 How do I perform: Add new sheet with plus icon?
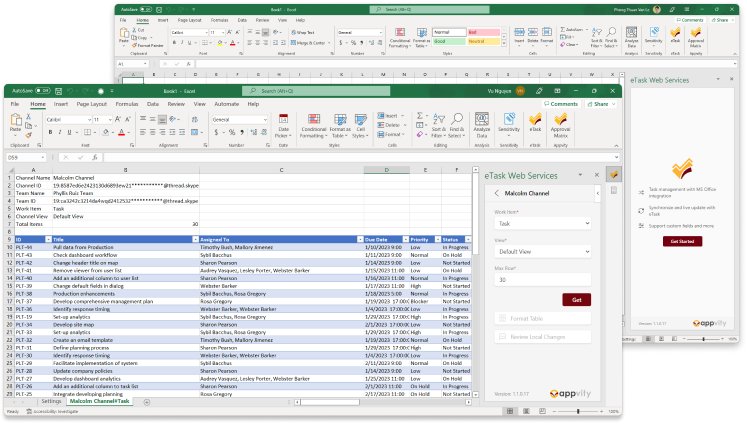pyautogui.click(x=147, y=402)
